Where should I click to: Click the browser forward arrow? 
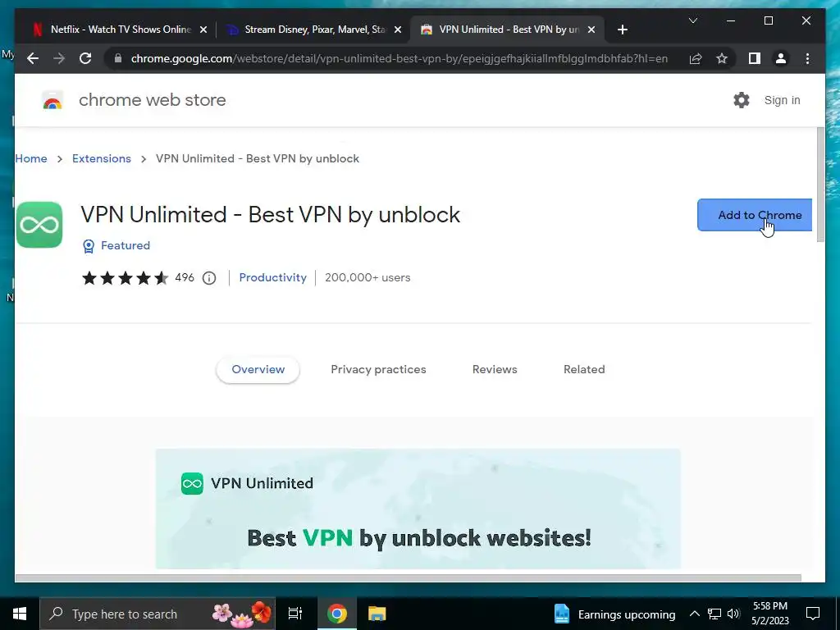tap(59, 58)
